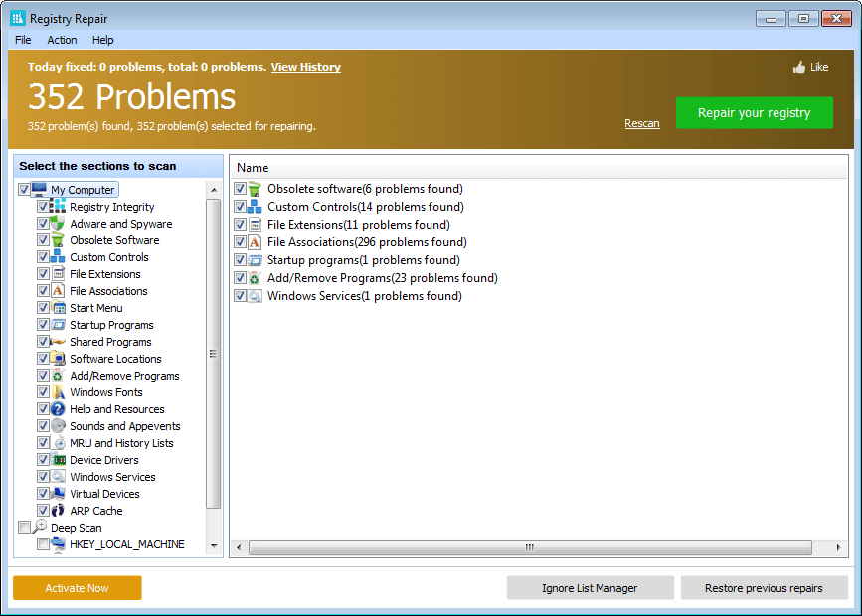Click the Virtual Devices icon
862x616 pixels.
click(58, 494)
